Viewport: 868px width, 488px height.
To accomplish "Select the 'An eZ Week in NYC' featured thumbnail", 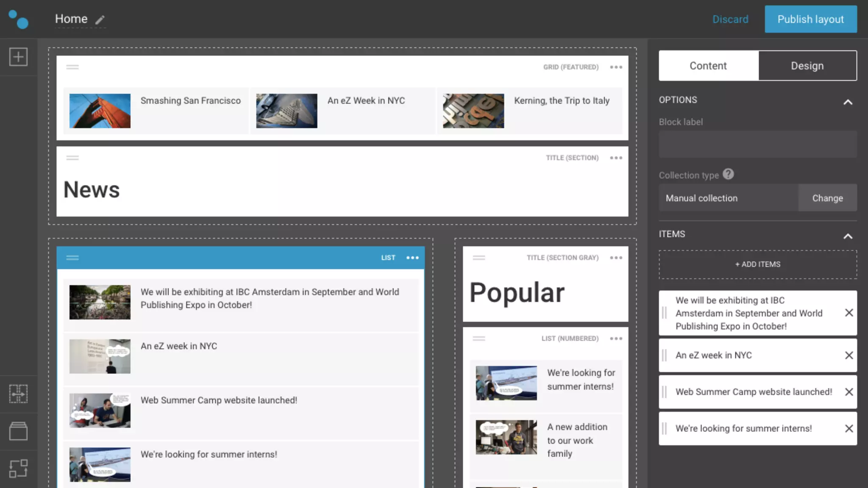I will (287, 111).
